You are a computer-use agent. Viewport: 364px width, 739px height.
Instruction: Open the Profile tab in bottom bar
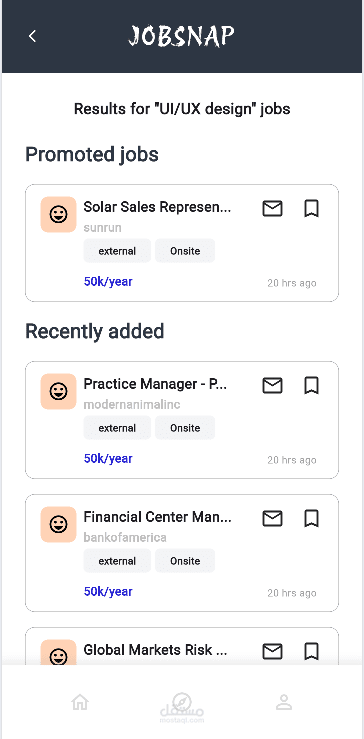[x=284, y=702]
